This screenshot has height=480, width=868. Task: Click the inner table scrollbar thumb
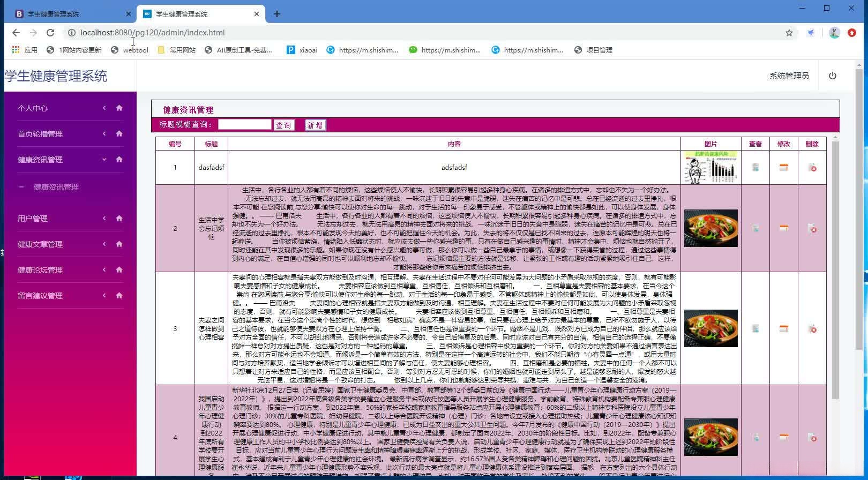pos(835,271)
